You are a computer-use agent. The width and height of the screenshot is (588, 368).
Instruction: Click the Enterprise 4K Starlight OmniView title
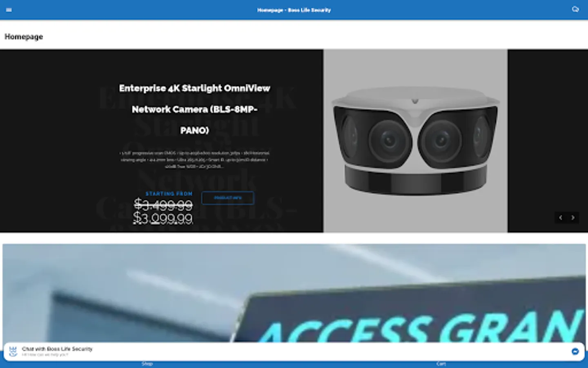click(x=194, y=109)
